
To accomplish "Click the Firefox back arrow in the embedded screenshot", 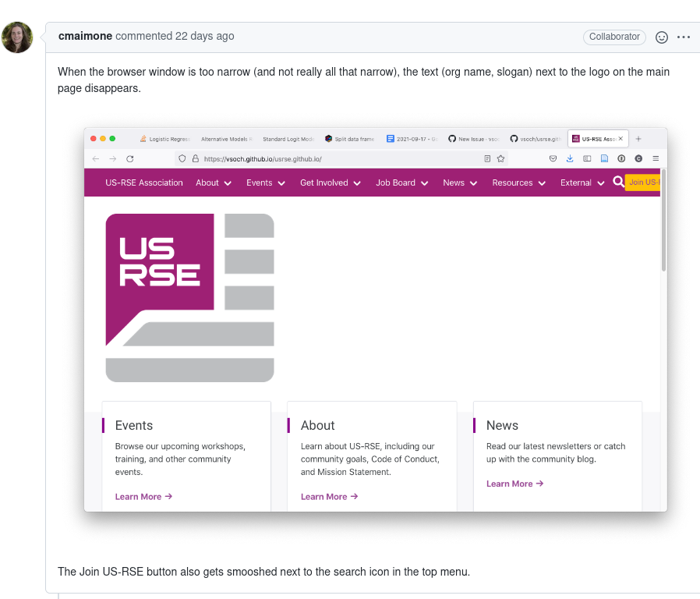I will point(96,158).
